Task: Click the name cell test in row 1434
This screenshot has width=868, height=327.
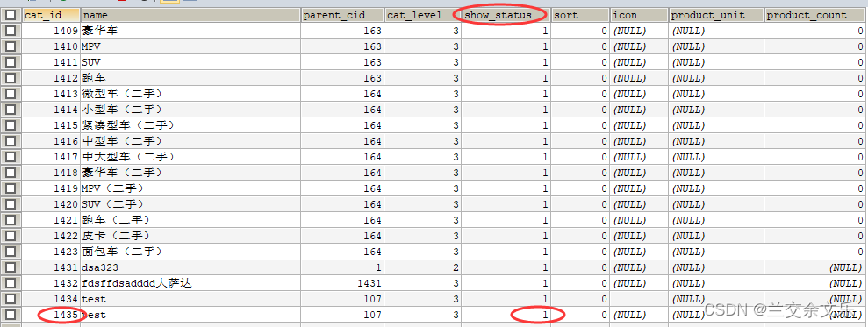Action: 190,299
